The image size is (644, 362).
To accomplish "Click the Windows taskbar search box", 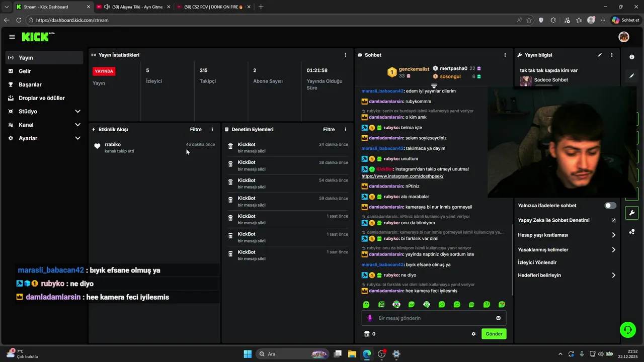I will [x=293, y=354].
